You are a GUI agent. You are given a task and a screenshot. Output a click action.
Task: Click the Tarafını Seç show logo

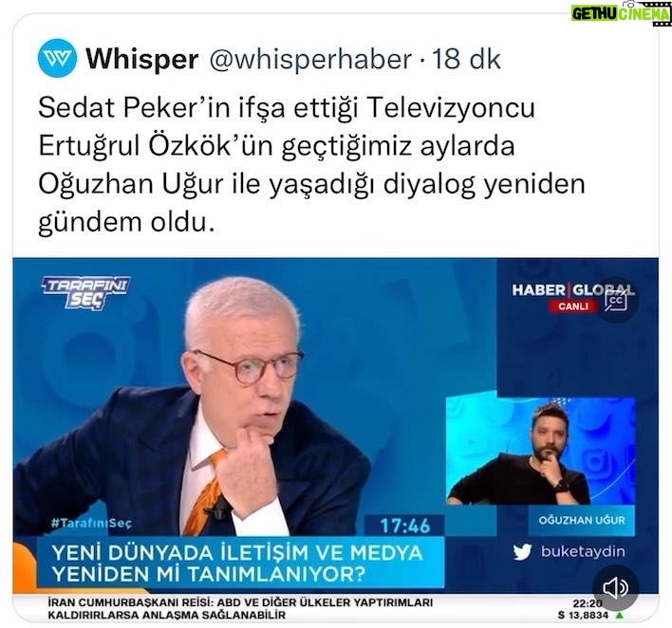pos(85,292)
